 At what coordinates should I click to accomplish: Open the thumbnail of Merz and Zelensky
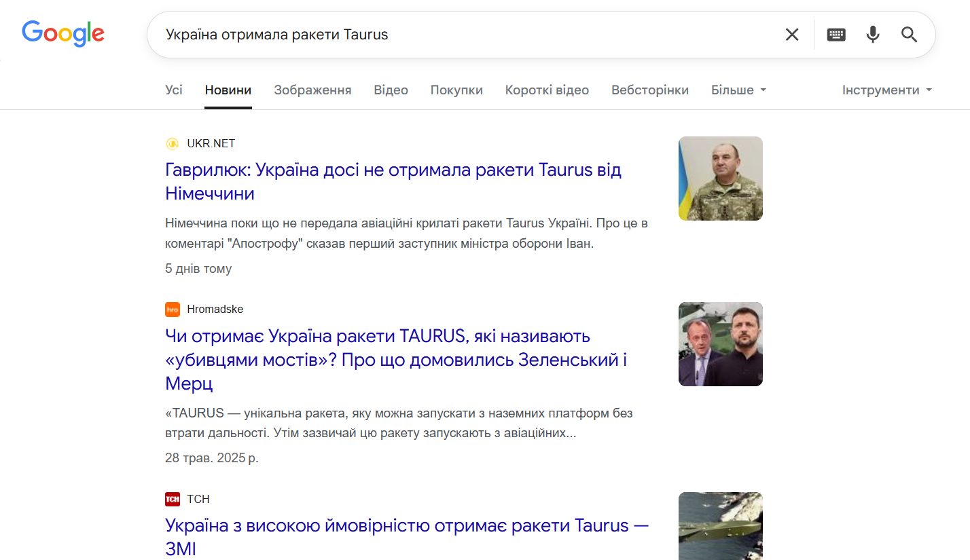(x=721, y=344)
